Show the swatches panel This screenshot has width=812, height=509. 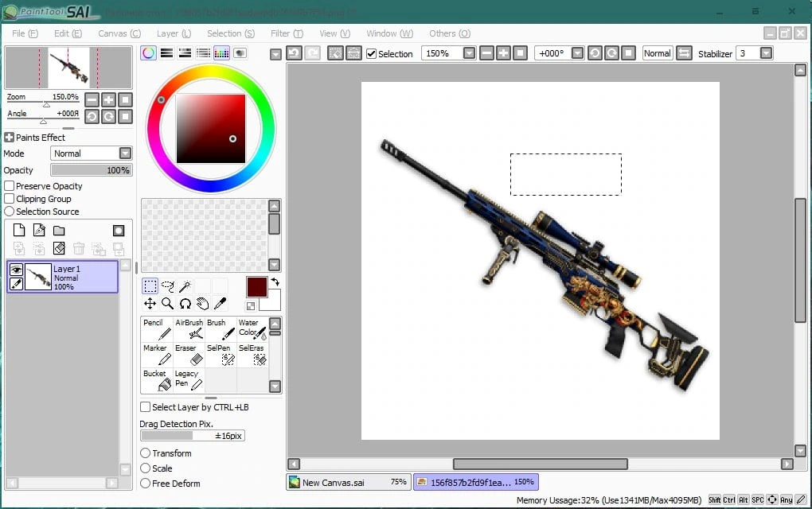(x=221, y=52)
